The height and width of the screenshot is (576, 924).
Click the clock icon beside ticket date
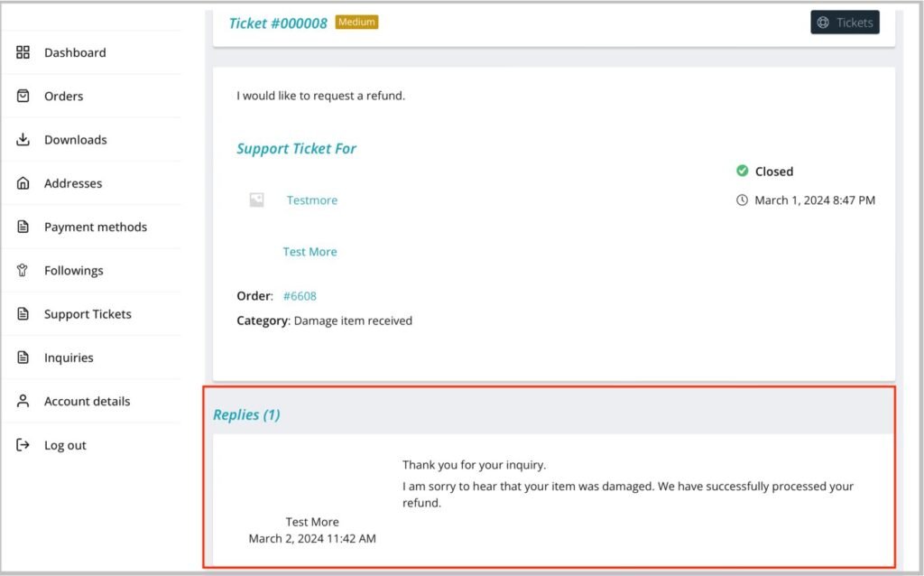(x=742, y=200)
